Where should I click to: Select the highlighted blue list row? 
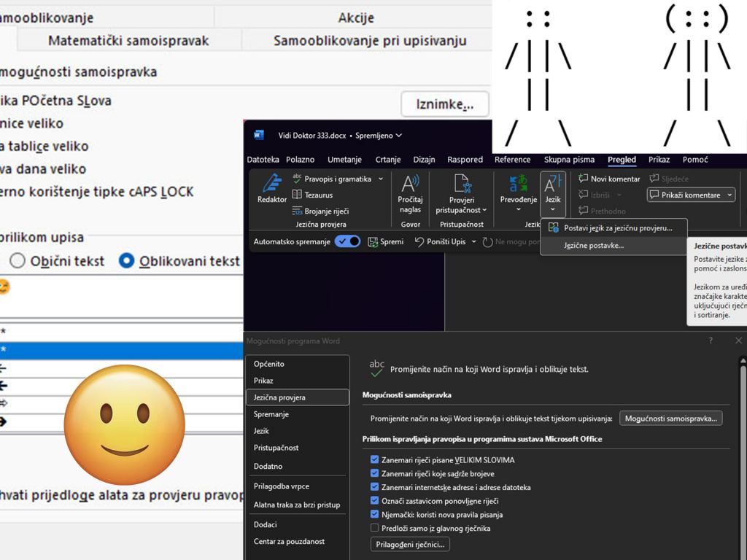coord(122,349)
